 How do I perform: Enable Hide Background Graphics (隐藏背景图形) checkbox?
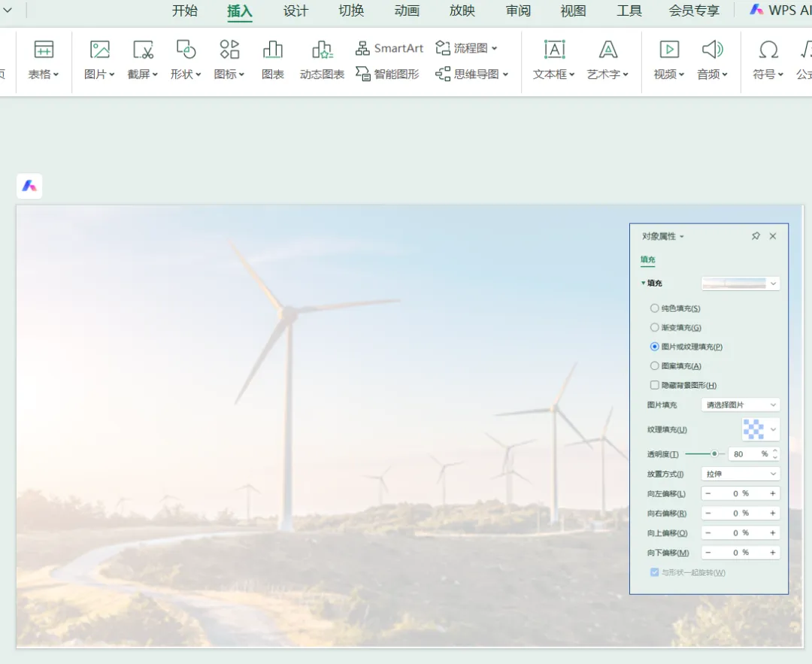(655, 385)
